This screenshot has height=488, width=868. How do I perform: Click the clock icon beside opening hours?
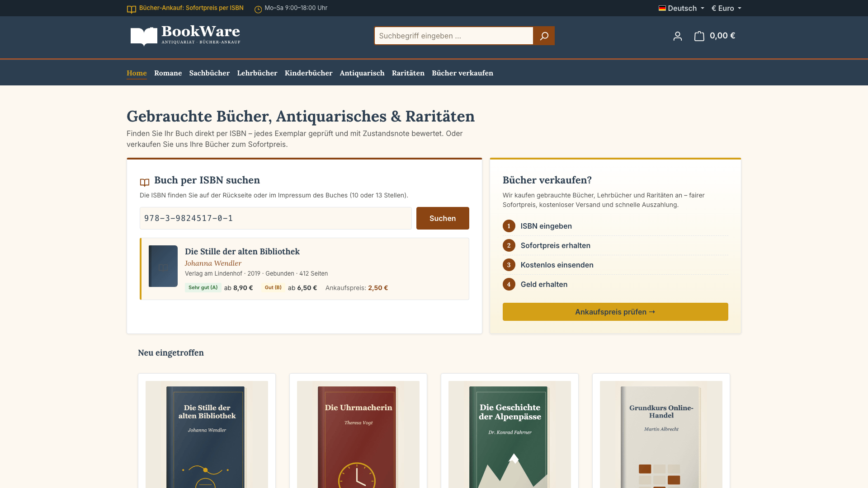click(x=258, y=9)
